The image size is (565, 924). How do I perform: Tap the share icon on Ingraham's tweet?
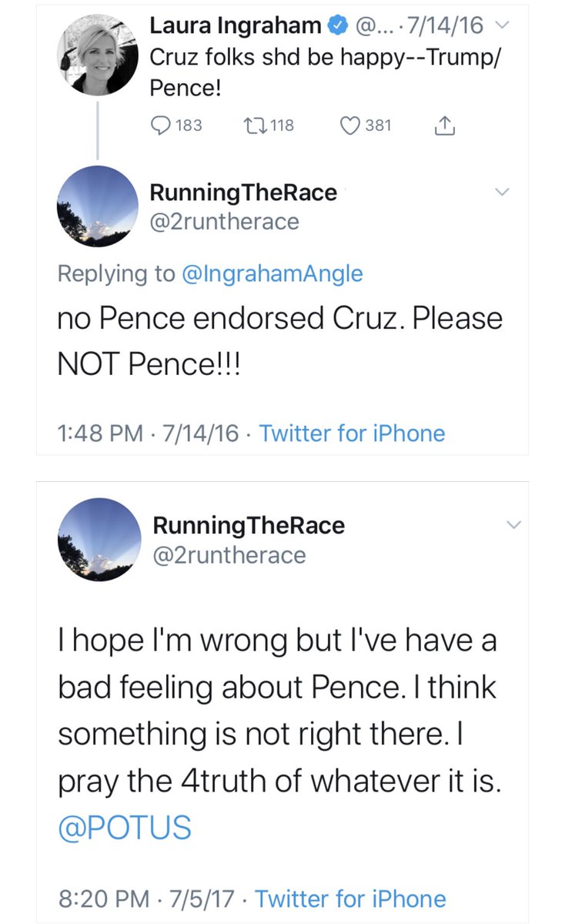(446, 125)
